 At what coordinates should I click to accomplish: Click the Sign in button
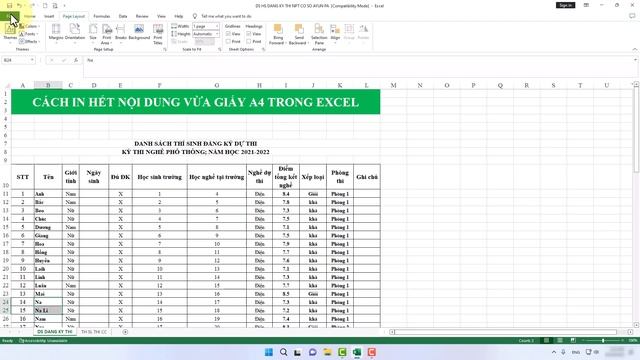tap(565, 5)
